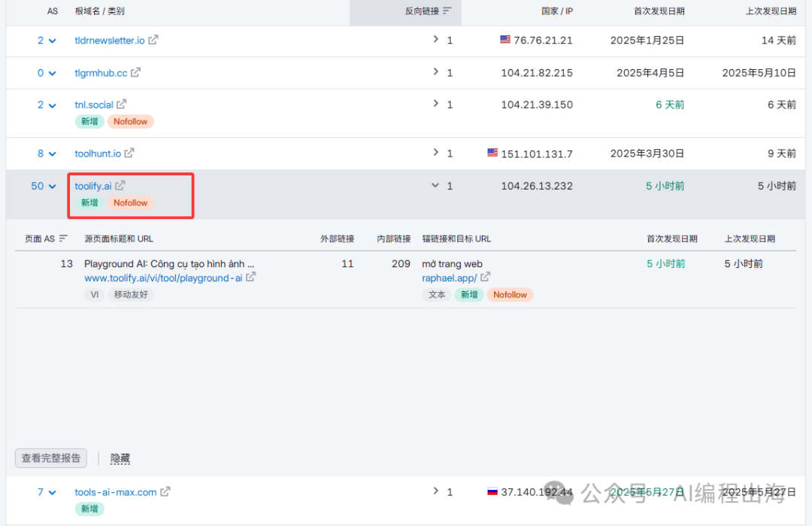Screen dimensions: 812x526
Task: Open external link icon next to raphael.app/
Action: click(485, 278)
